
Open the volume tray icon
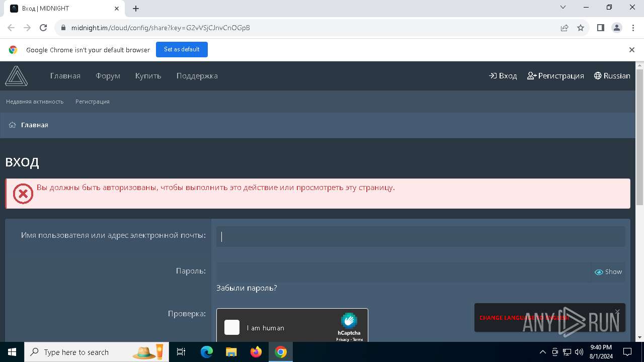pyautogui.click(x=579, y=352)
